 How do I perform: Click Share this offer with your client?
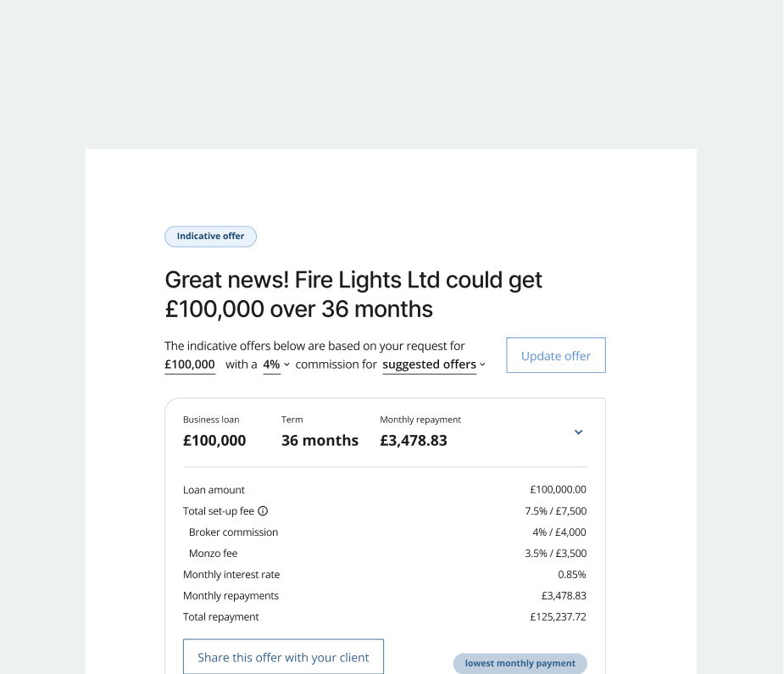coord(283,657)
